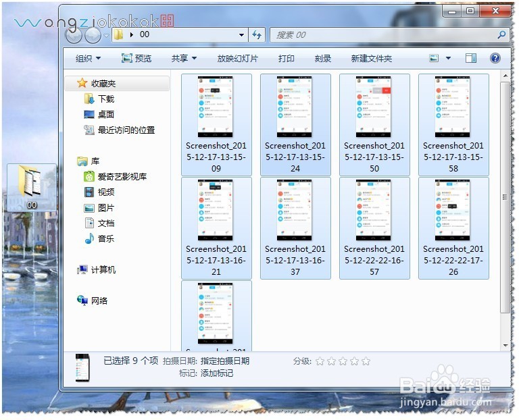Viewport: 521px width, 420px height.
Task: Select 收藏夹 in the navigation pane
Action: pos(118,83)
